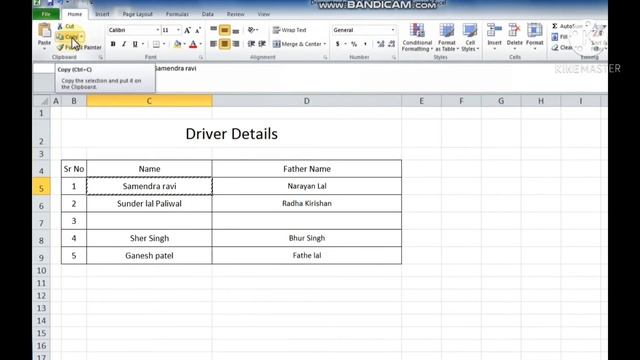Apply red font color

click(x=193, y=44)
